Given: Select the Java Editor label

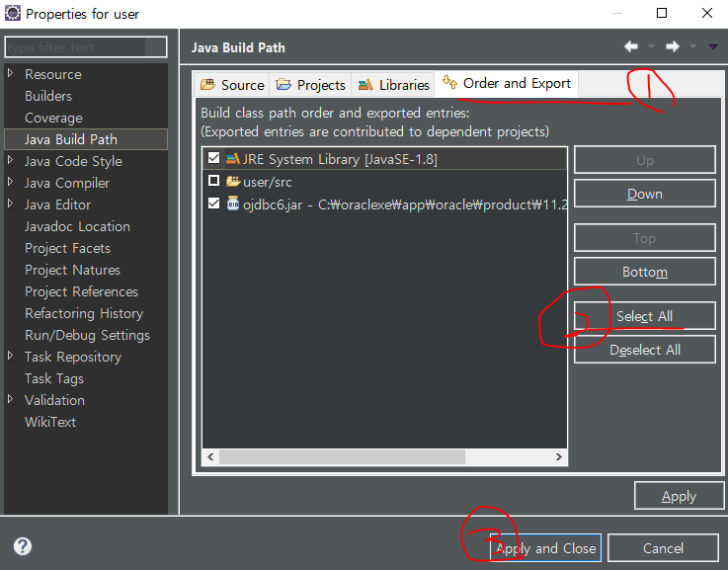Looking at the screenshot, I should click(x=57, y=204).
